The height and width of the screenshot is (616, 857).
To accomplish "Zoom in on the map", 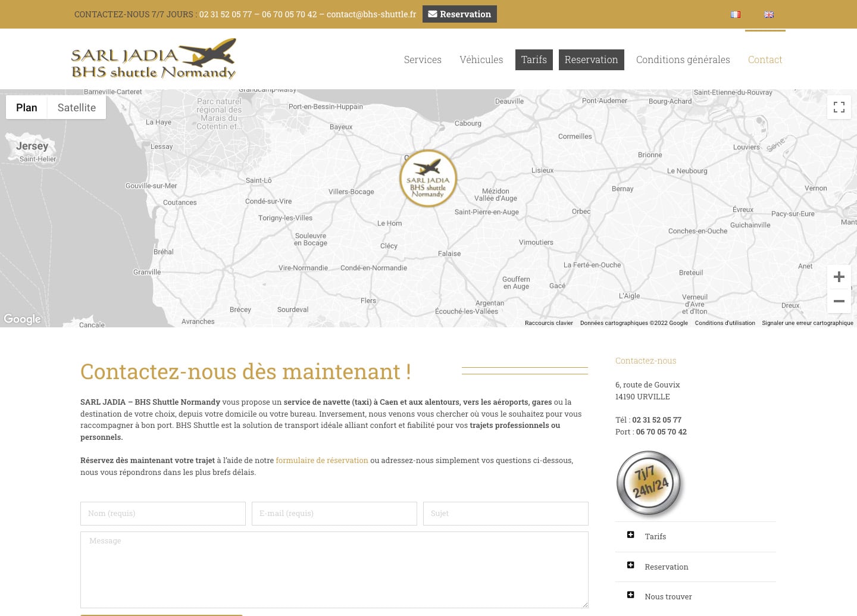I will pyautogui.click(x=839, y=277).
